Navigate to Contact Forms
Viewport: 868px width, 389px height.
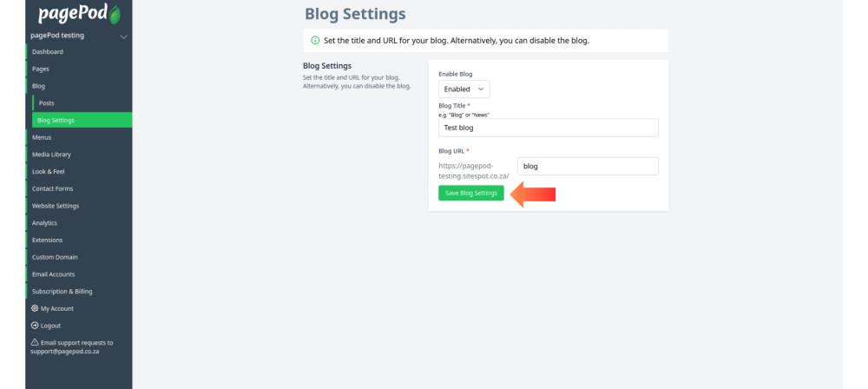coord(53,189)
